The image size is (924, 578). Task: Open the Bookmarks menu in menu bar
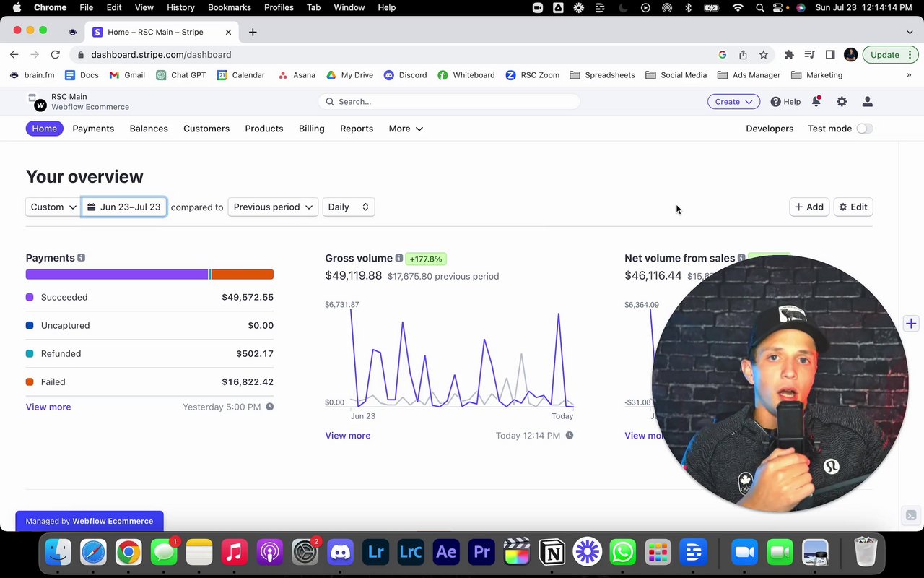(230, 7)
